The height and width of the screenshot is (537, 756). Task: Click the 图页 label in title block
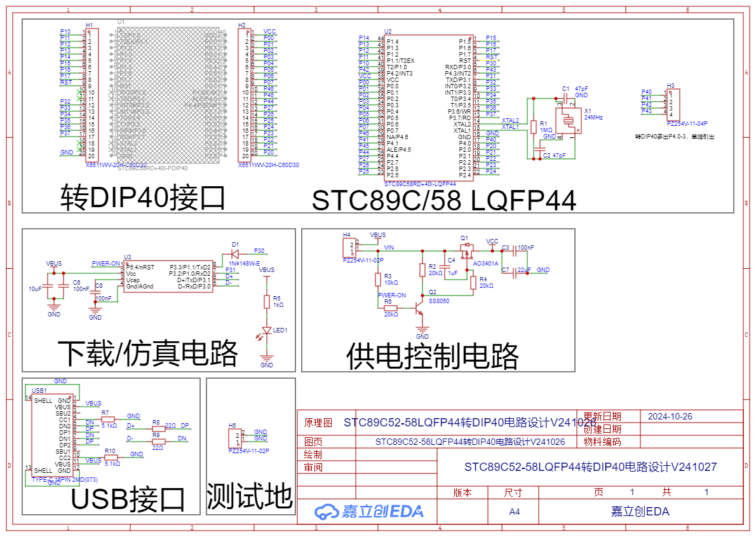point(313,442)
